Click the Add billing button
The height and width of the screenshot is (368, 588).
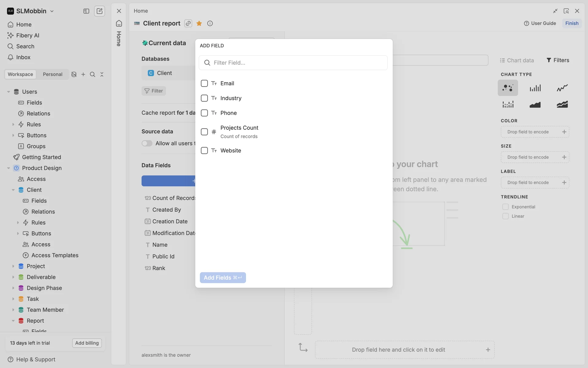pos(87,343)
